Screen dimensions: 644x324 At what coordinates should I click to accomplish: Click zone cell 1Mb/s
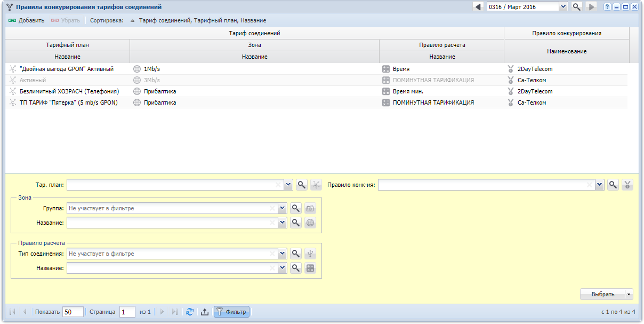(152, 69)
